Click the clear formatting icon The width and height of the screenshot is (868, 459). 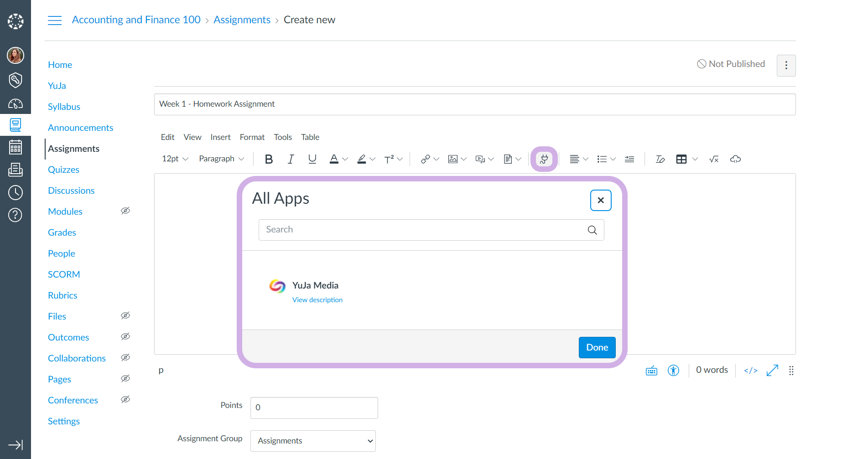click(x=660, y=159)
